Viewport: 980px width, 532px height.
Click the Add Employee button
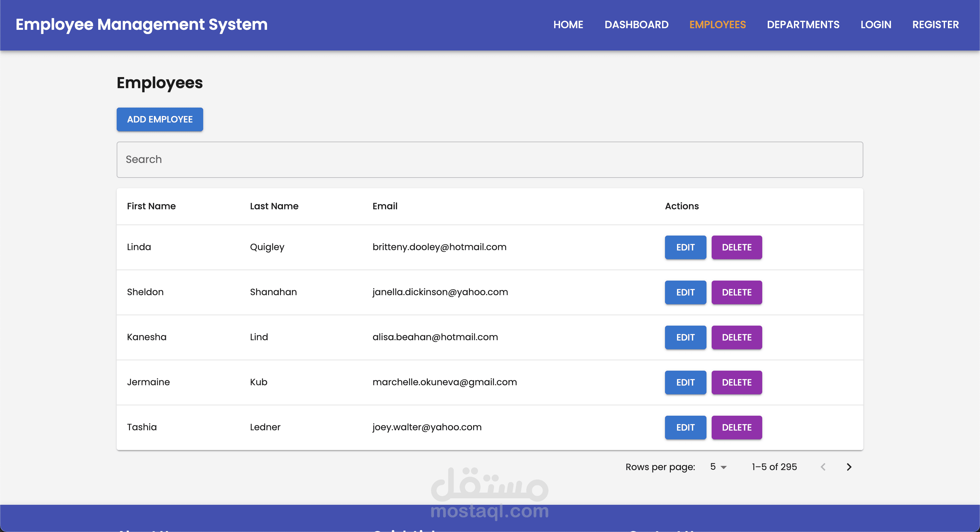160,120
